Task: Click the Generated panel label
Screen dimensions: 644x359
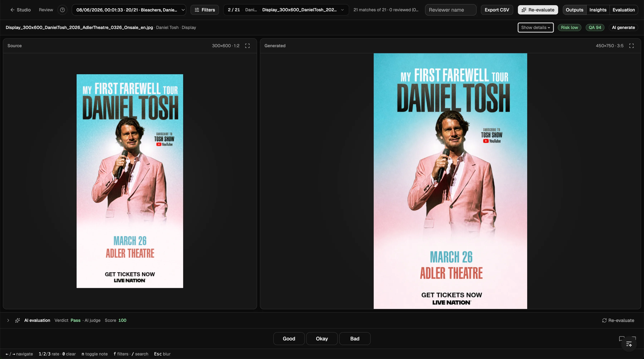Action: 275,46
